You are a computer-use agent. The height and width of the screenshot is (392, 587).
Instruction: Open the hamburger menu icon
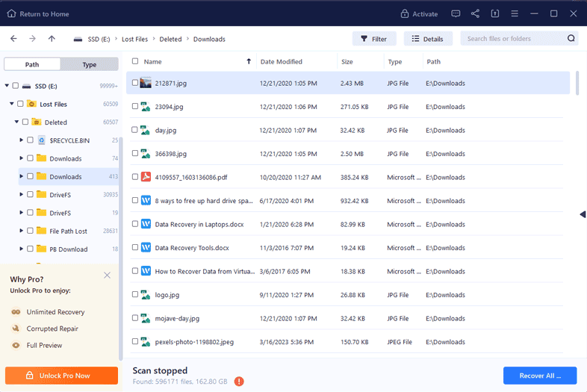[515, 14]
